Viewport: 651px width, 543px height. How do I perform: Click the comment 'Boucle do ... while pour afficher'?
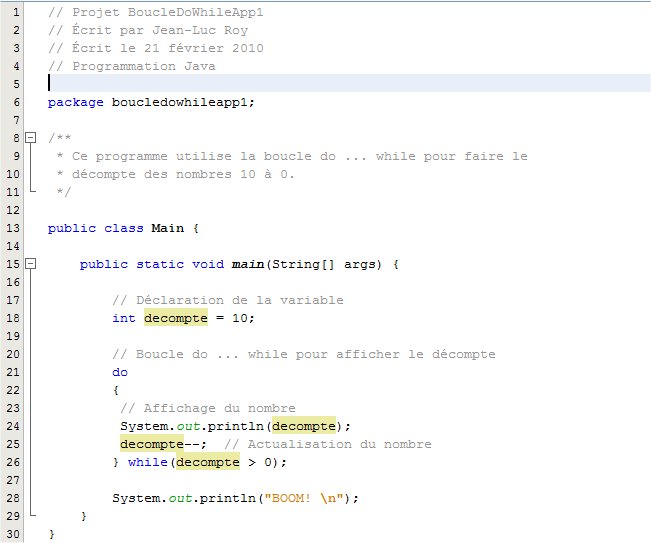267,354
